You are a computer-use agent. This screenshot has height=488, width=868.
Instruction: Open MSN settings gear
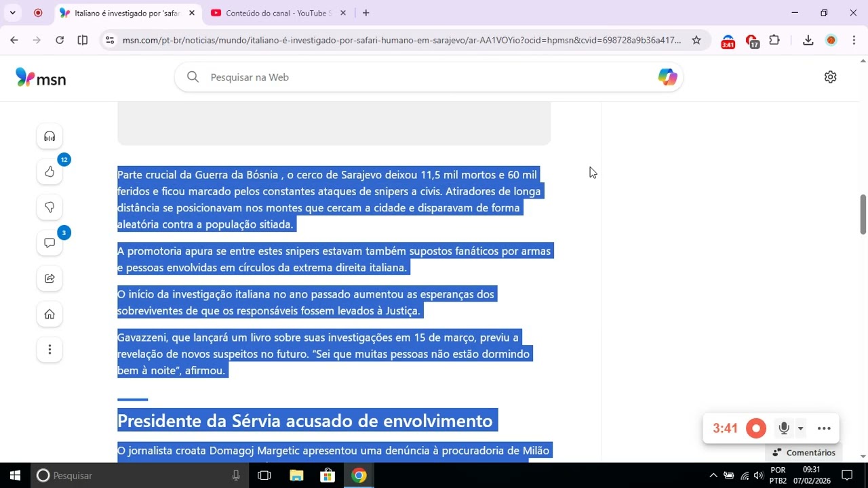830,77
